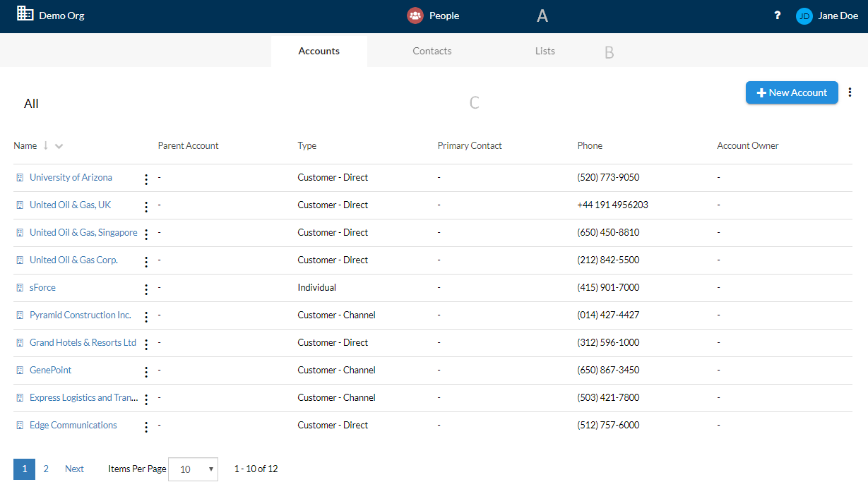Click the Primary Contact column header
The image size is (868, 494).
point(470,145)
